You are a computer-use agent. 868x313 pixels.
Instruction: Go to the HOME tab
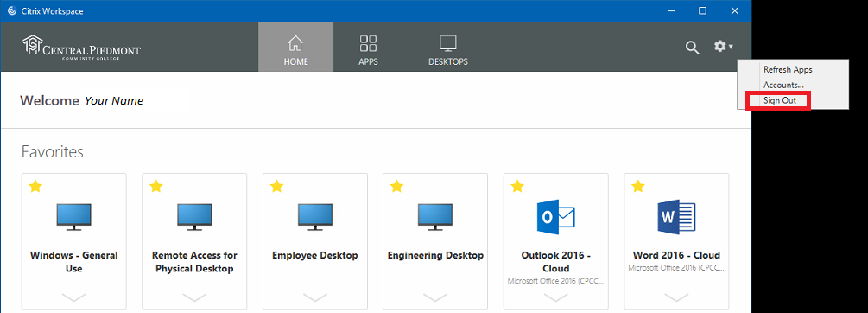point(295,47)
